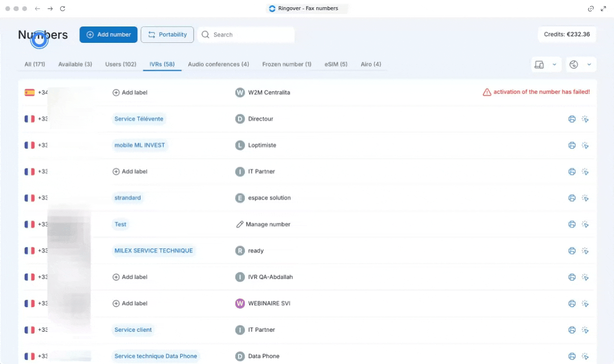Image resolution: width=614 pixels, height=364 pixels.
Task: Copy link using the chain icon in the title bar
Action: 591,9
